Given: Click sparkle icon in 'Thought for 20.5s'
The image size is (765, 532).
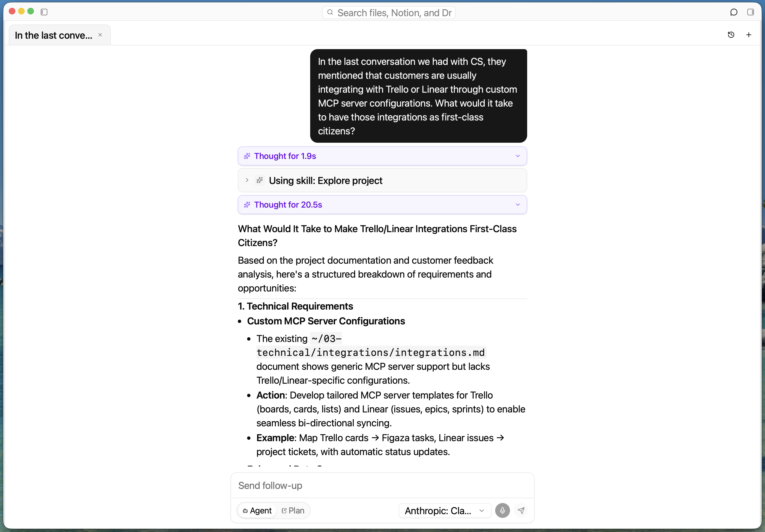Looking at the screenshot, I should tap(247, 205).
